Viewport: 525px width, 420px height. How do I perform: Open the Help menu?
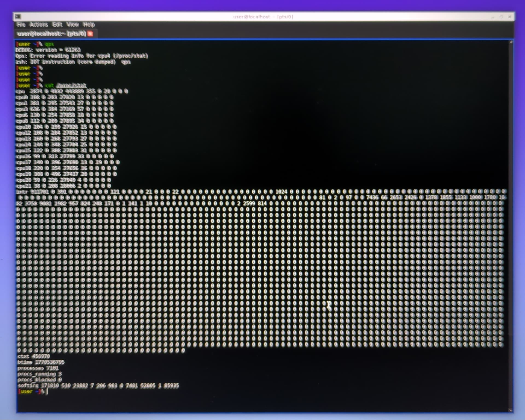(x=89, y=25)
